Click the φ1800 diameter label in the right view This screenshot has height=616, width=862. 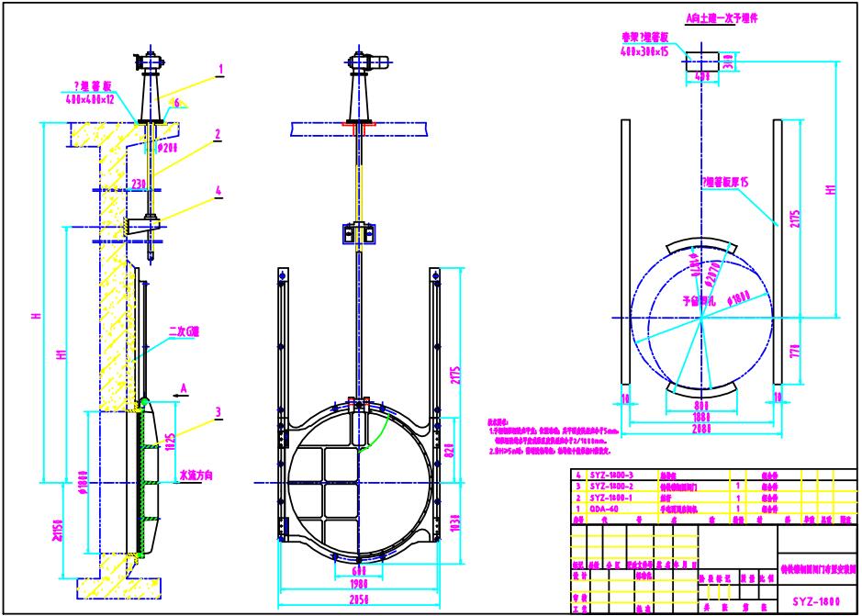[737, 297]
